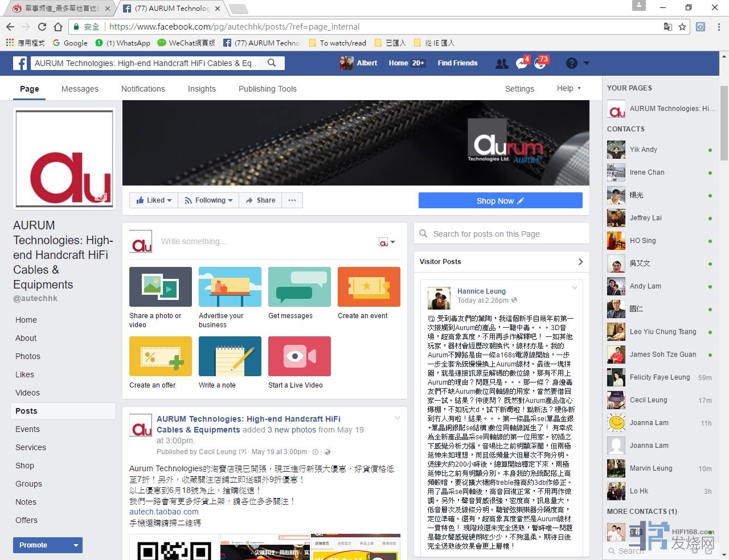Click the Shop Now button
This screenshot has height=560, width=729.
click(x=500, y=201)
